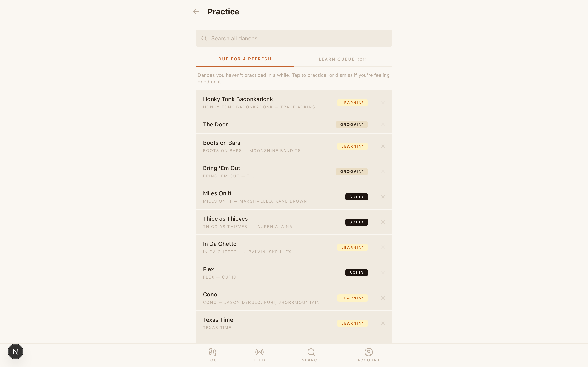This screenshot has width=588, height=367.
Task: Switch to the Learn Queue tab
Action: [343, 59]
